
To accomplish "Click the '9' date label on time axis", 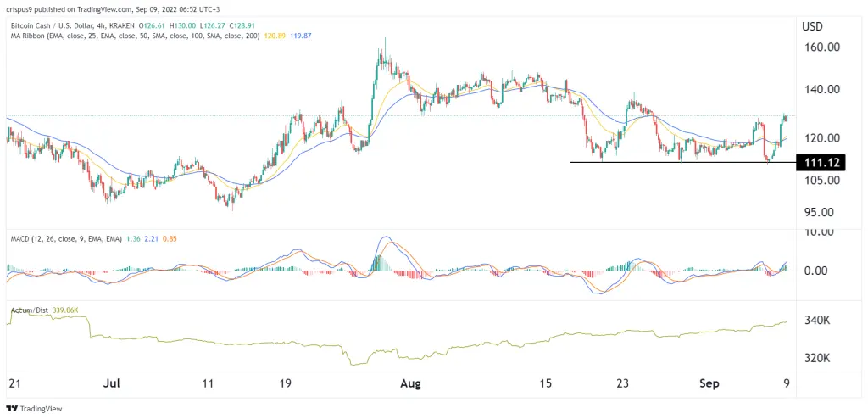I will pos(787,383).
